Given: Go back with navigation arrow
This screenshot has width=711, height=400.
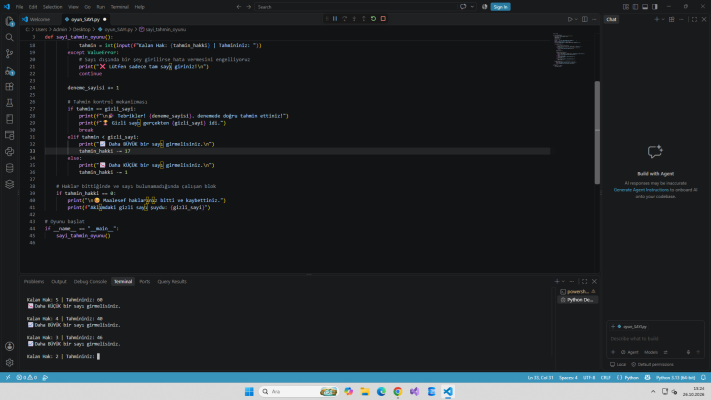Looking at the screenshot, I should (239, 7).
